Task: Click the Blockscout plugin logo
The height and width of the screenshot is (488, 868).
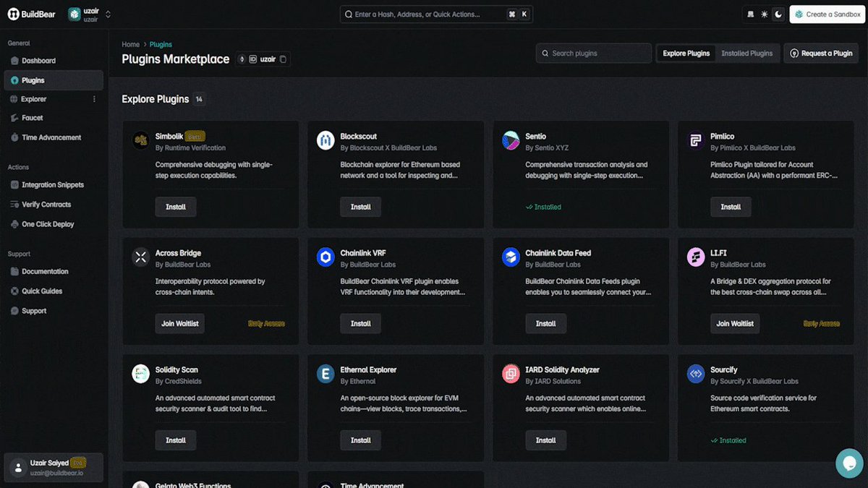Action: (325, 141)
